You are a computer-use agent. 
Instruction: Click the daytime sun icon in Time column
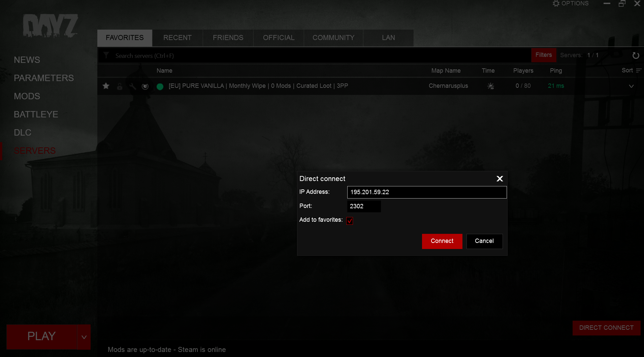(491, 86)
